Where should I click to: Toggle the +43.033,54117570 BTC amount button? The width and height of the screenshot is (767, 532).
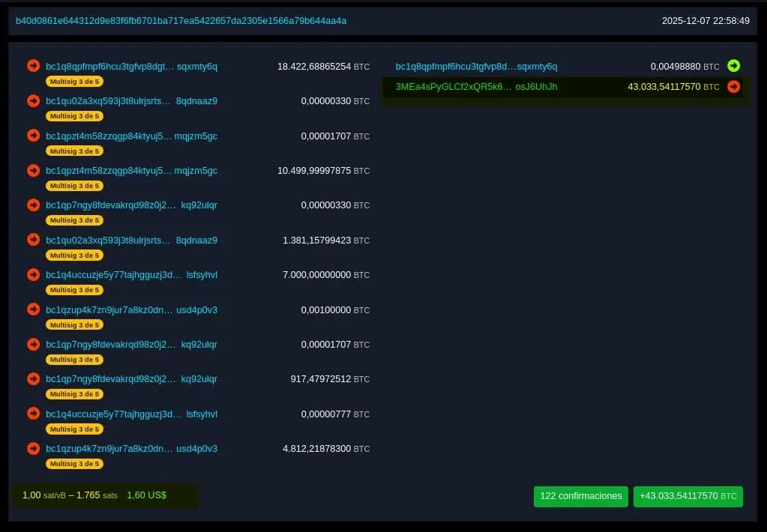(x=688, y=496)
